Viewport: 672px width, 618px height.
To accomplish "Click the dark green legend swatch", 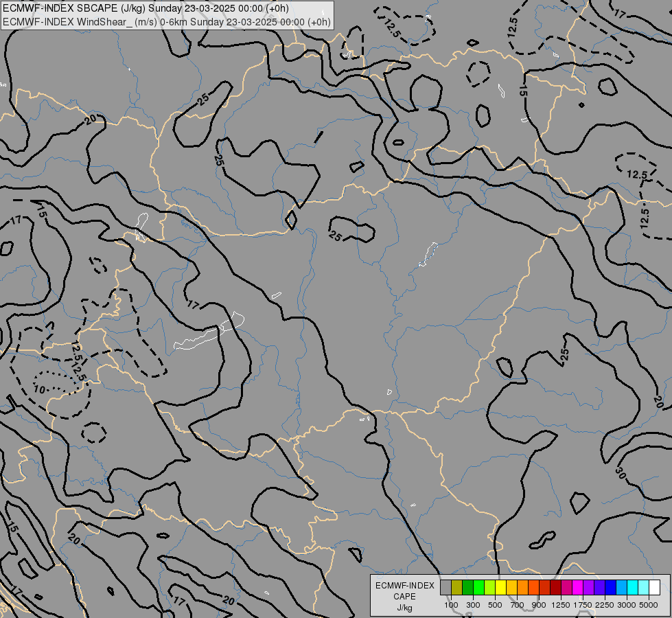I will pos(468,587).
